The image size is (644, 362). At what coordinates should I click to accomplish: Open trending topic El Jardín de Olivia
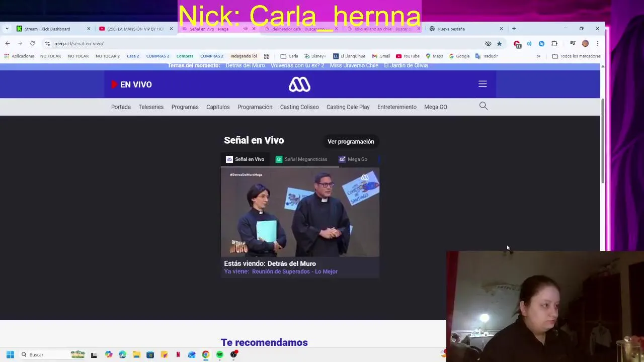(406, 65)
